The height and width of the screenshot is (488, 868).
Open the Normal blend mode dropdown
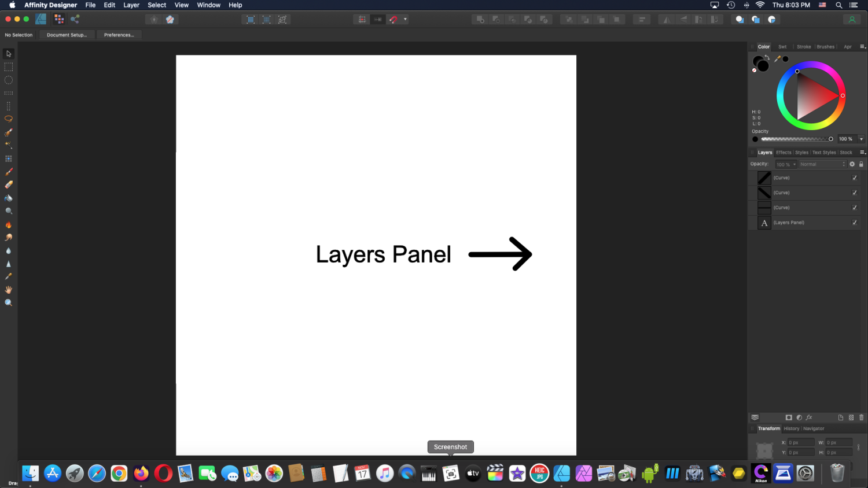(x=823, y=165)
